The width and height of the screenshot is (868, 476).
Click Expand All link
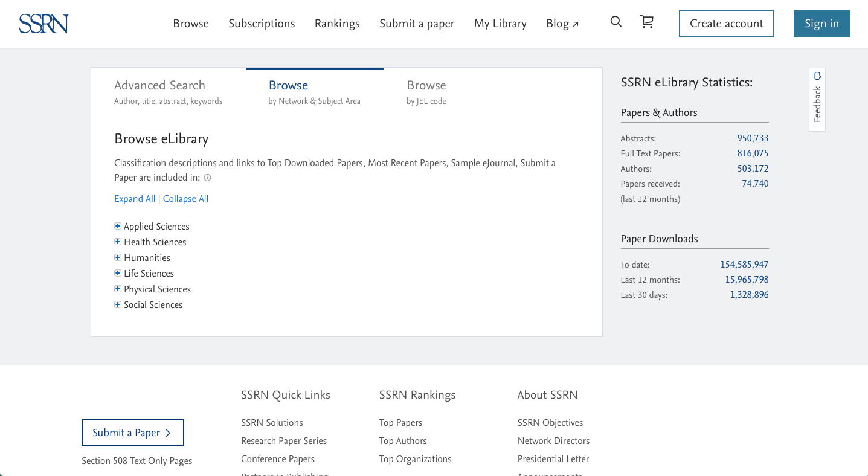point(134,199)
